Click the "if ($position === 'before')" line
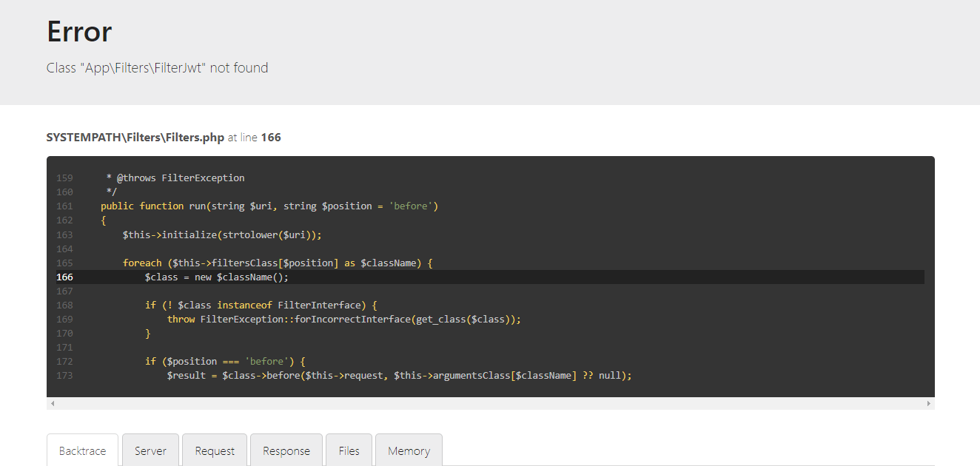The width and height of the screenshot is (980, 466). pos(225,361)
